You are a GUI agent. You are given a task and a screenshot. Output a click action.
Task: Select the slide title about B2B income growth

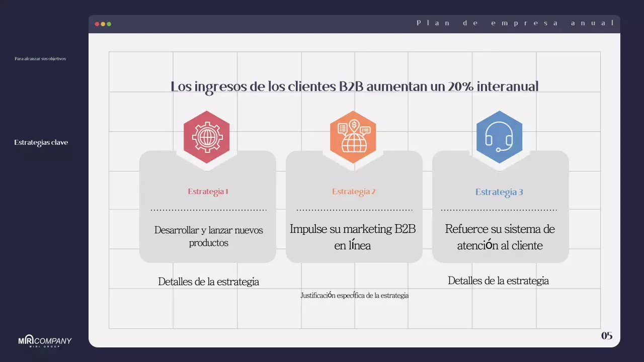tap(355, 86)
